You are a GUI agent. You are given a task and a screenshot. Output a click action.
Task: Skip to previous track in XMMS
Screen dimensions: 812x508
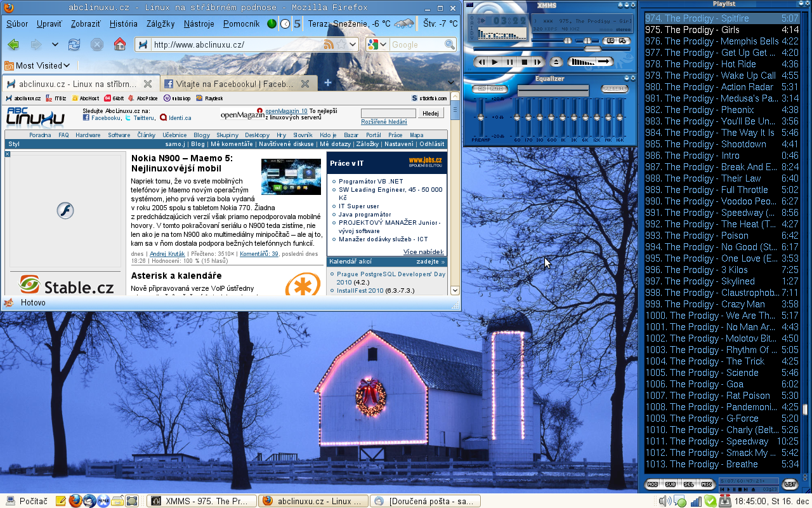point(481,62)
